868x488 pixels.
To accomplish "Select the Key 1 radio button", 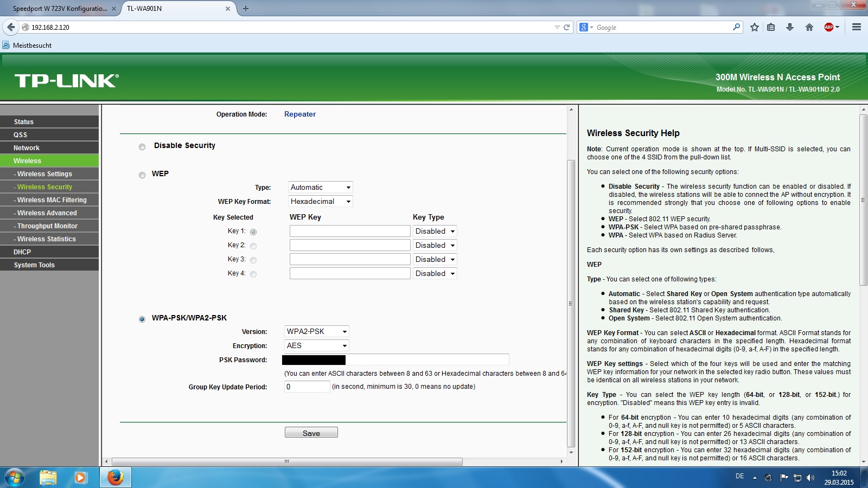I will tap(253, 232).
